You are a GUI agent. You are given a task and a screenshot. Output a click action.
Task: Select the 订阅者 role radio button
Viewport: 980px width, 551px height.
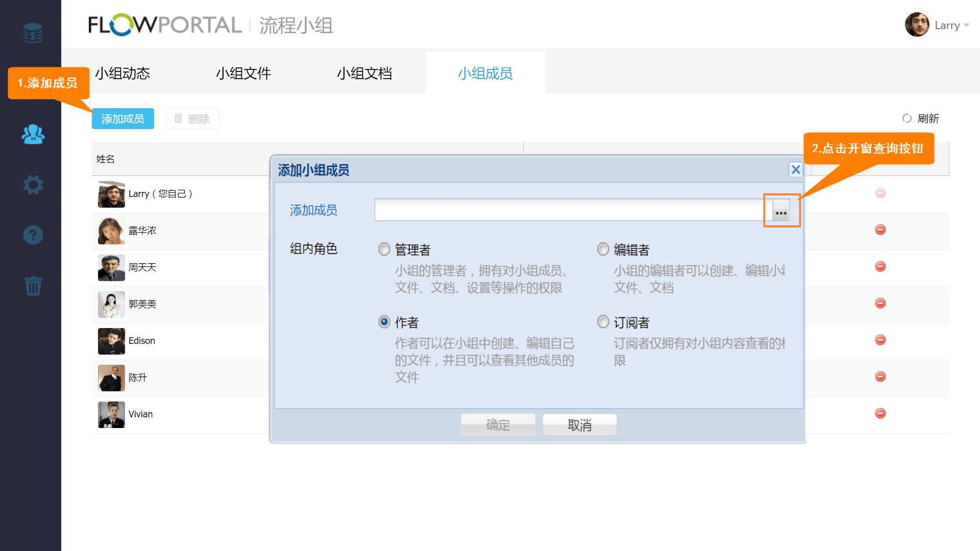tap(603, 322)
